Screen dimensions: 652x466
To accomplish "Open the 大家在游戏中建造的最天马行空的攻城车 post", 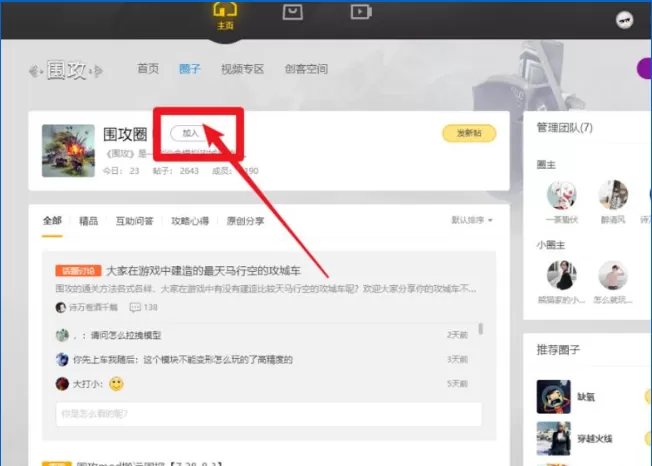I will point(203,271).
